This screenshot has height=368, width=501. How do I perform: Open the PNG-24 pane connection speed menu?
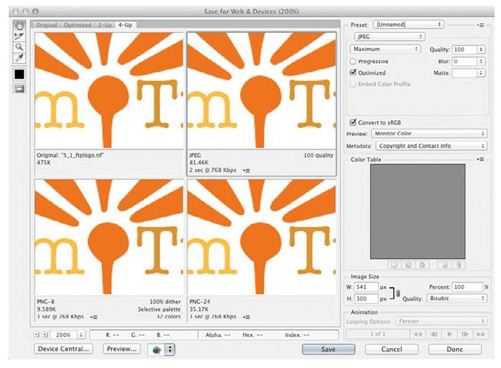[246, 317]
